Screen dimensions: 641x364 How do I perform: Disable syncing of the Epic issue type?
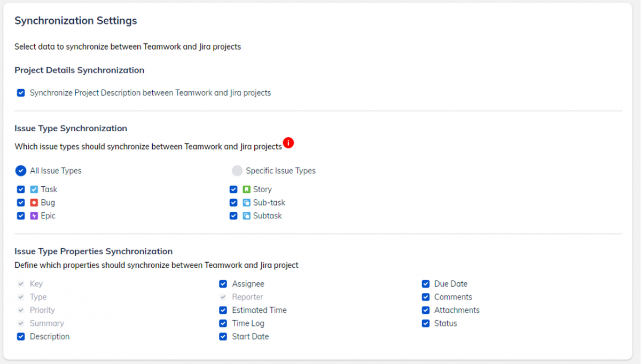point(20,216)
